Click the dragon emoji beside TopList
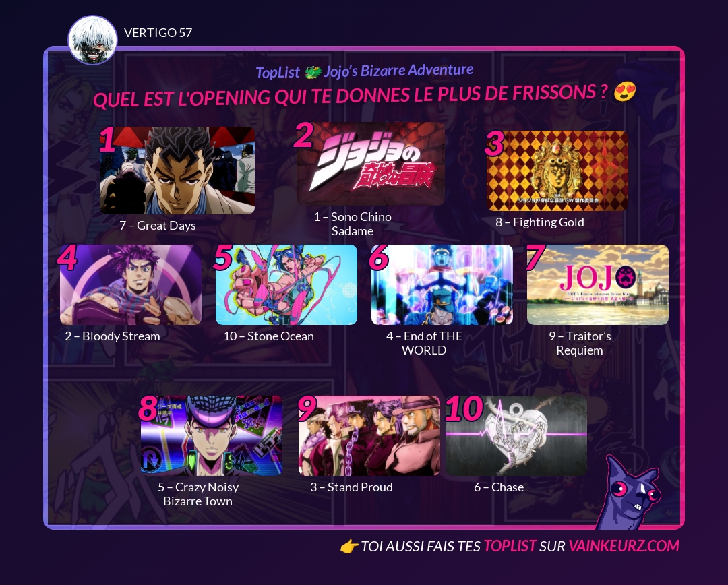 pos(313,72)
